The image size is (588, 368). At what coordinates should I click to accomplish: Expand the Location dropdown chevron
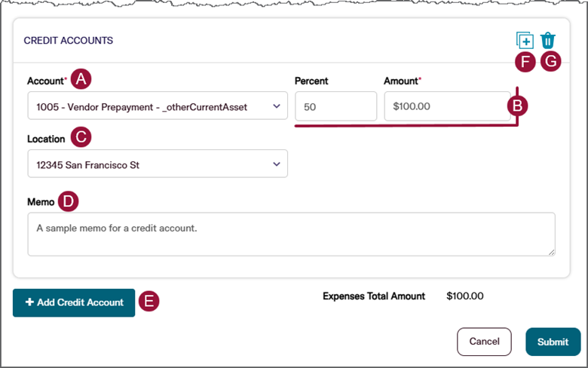coord(277,164)
